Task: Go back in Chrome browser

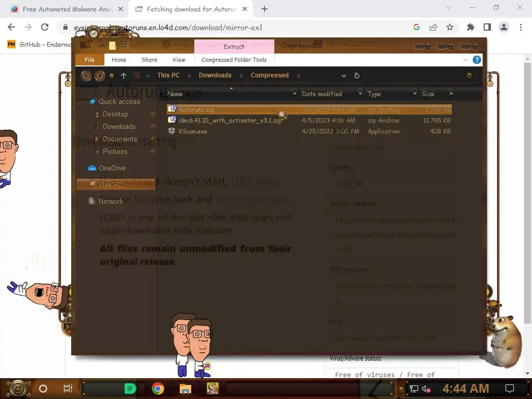Action: coord(11,27)
